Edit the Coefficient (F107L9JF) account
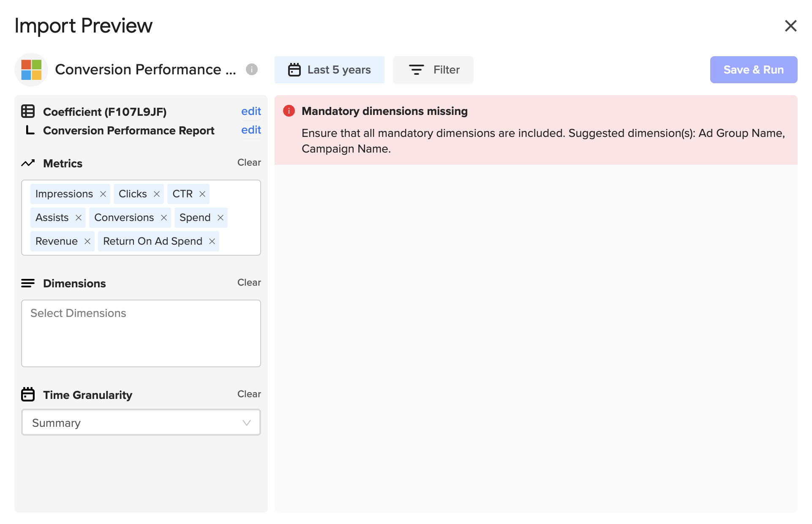 [251, 111]
